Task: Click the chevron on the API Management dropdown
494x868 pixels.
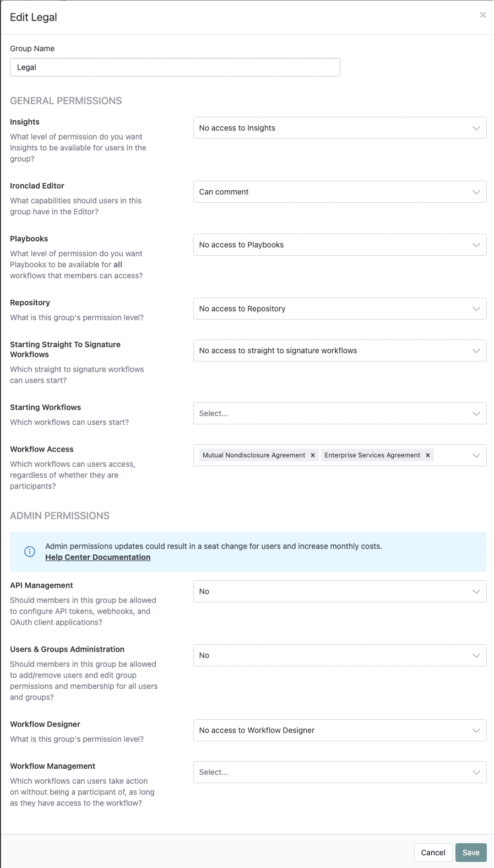Action: point(477,591)
